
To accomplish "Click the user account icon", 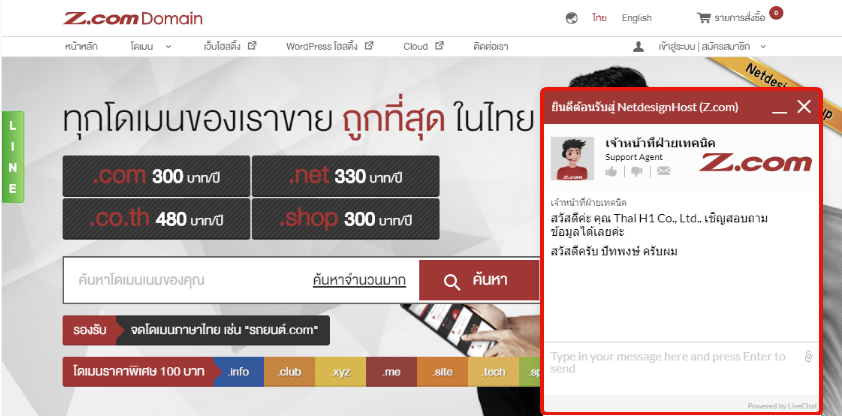I will pyautogui.click(x=638, y=47).
